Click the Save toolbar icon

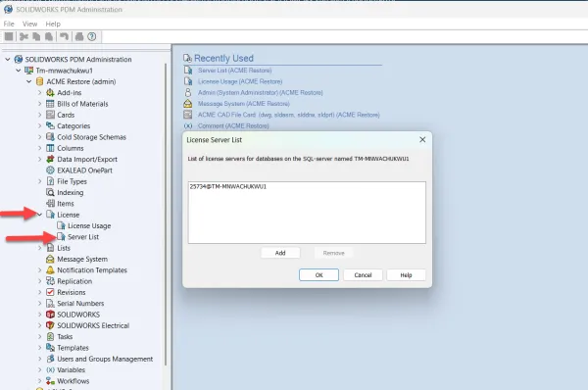(x=9, y=36)
